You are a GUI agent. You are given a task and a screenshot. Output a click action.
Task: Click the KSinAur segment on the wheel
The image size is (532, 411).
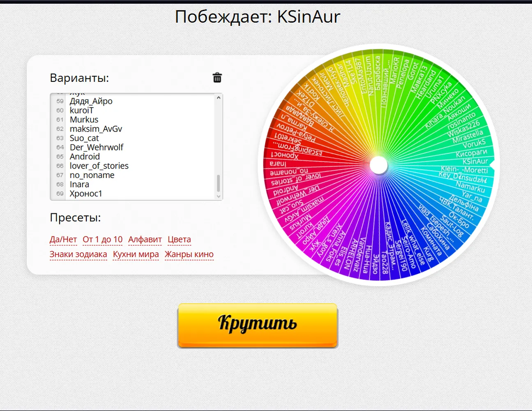(475, 162)
